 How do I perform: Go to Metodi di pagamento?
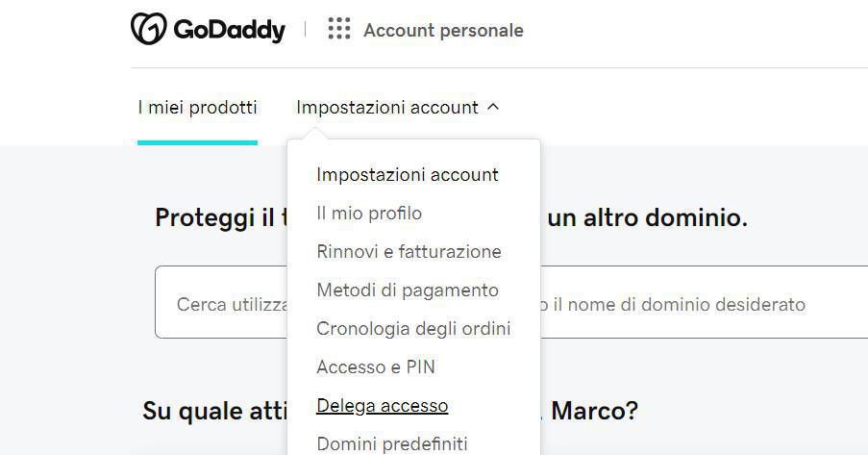(x=407, y=291)
